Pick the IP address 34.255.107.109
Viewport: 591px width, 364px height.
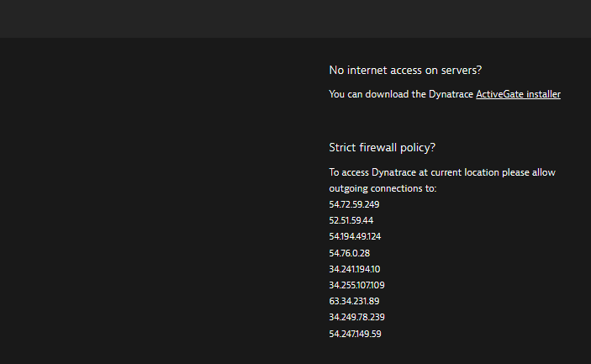point(356,285)
